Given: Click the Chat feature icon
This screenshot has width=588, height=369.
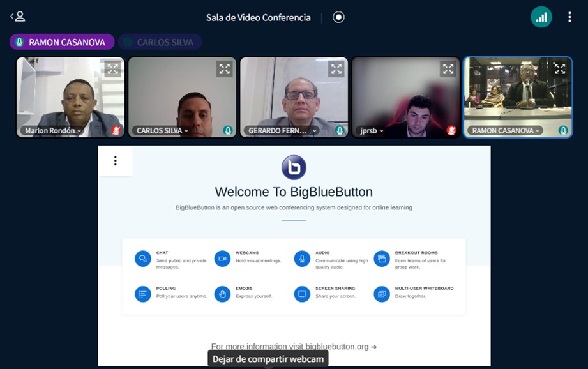Looking at the screenshot, I should point(143,259).
